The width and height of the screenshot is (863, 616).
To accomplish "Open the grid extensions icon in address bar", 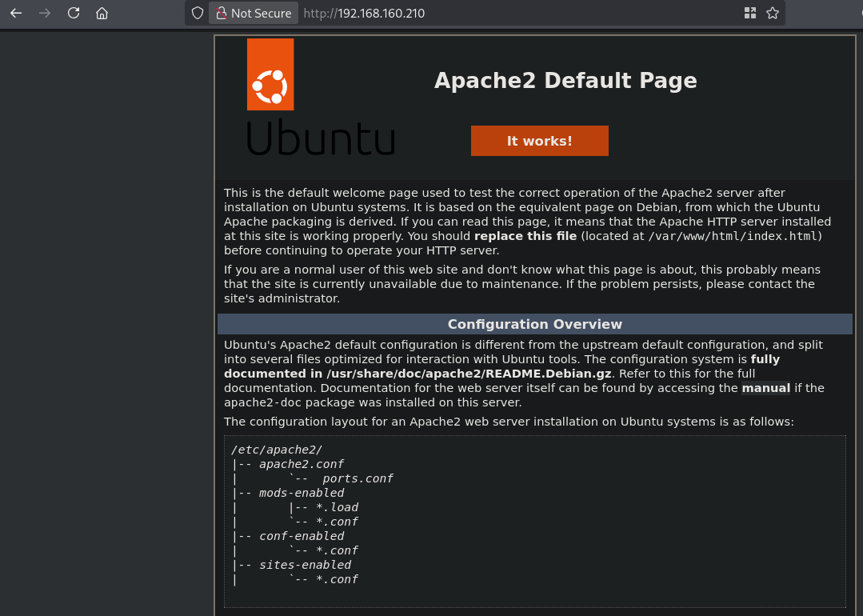I will [x=749, y=14].
